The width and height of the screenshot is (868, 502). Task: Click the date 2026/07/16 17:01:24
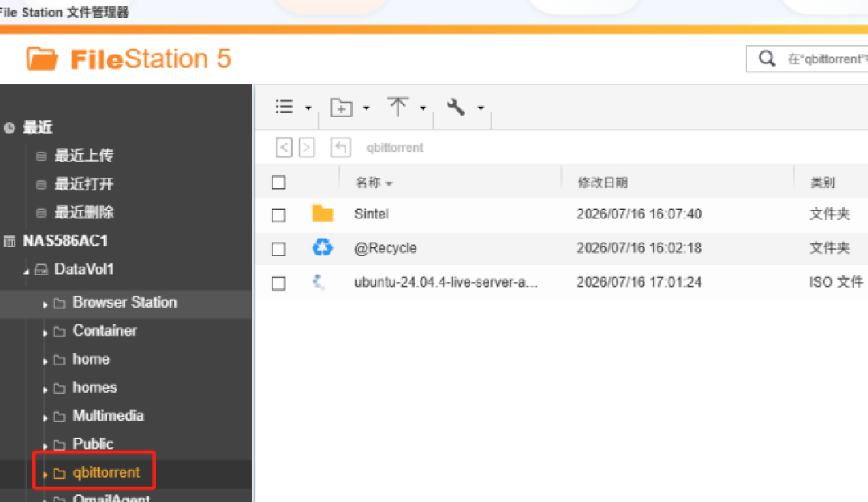pyautogui.click(x=640, y=282)
